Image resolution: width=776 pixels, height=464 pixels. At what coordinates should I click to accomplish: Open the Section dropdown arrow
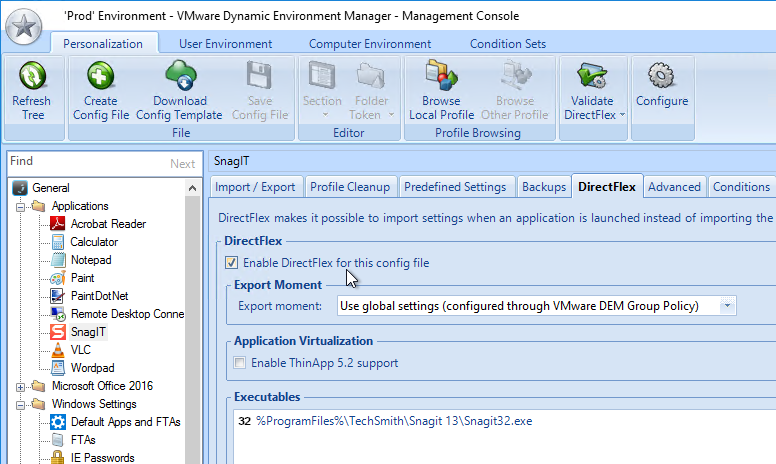coord(325,115)
